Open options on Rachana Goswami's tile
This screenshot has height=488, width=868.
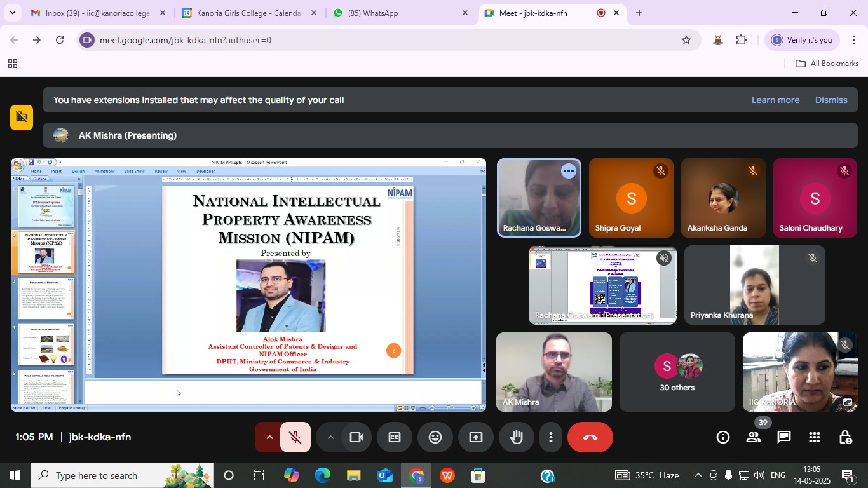[x=568, y=171]
